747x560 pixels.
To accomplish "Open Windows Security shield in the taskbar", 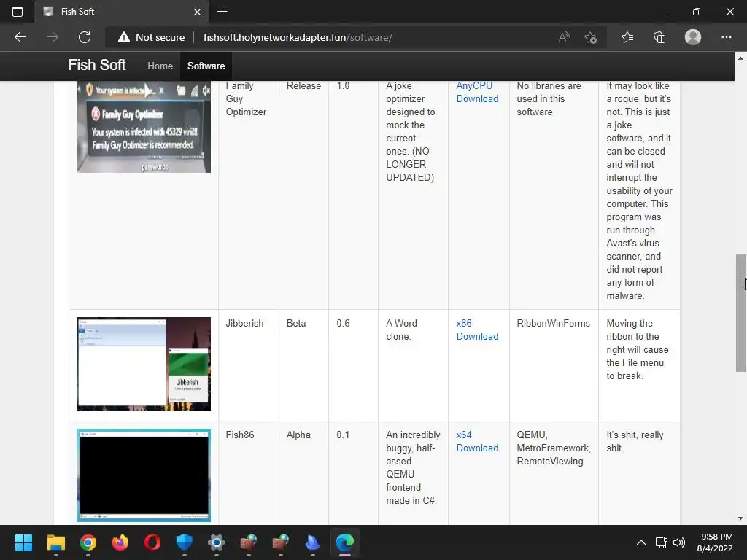I will (185, 542).
